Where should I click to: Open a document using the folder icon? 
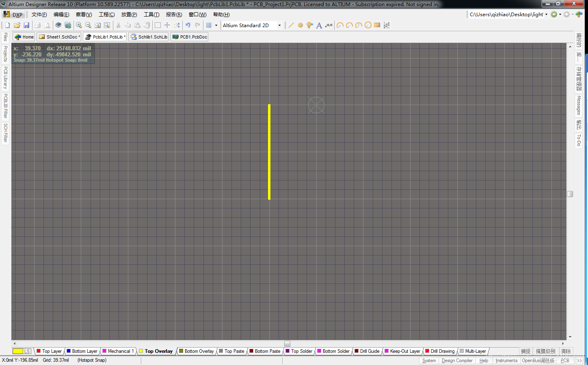pos(17,25)
